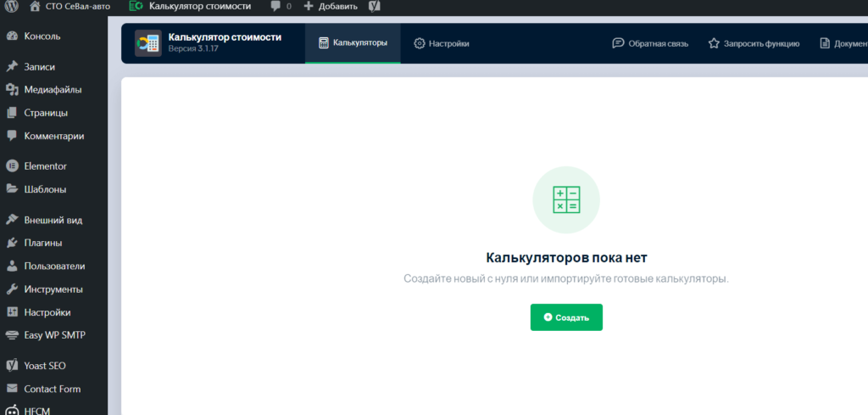Screen dimensions: 868x415
Task: Click the paintbrush icon beside Внешний вид
Action: click(12, 220)
